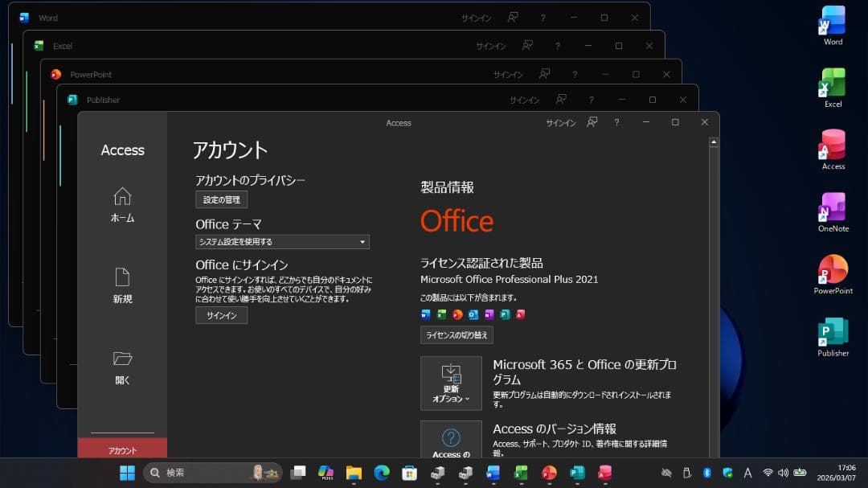This screenshot has width=868, height=488.
Task: Click サインイン in the Word window title bar
Action: (476, 18)
